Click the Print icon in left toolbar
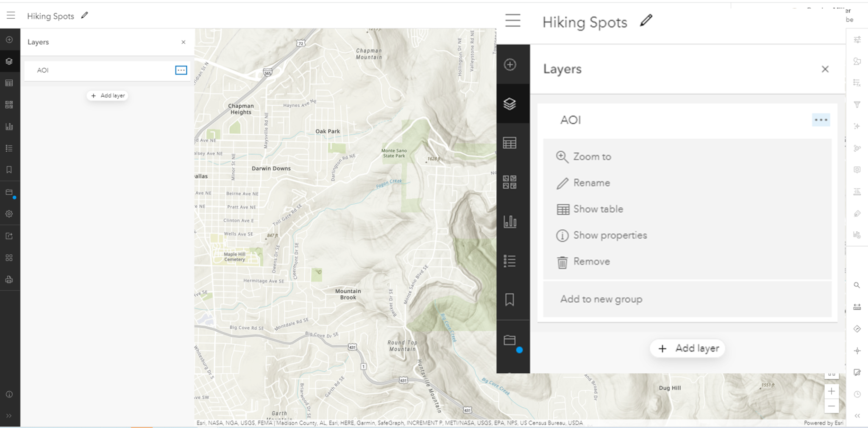868x428 pixels. [x=9, y=280]
